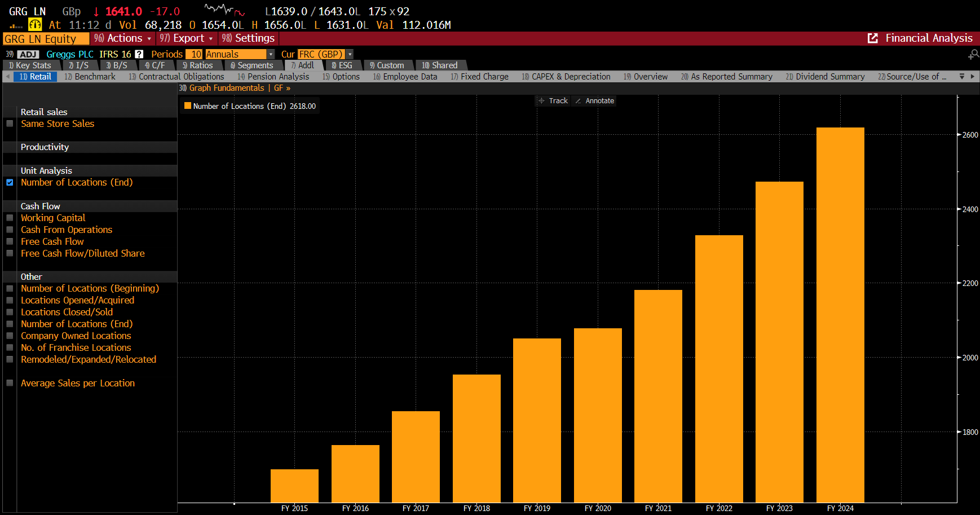The width and height of the screenshot is (980, 515).
Task: Open the Custom tab
Action: (387, 65)
